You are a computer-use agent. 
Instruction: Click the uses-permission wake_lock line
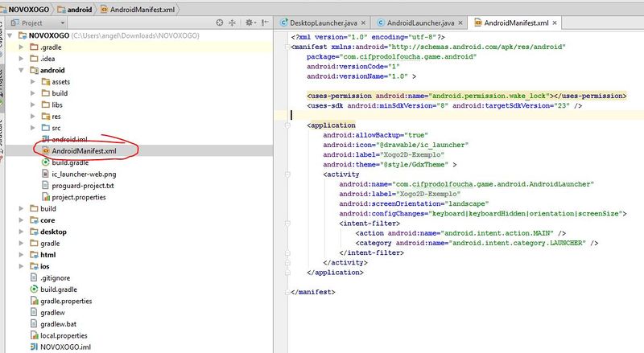(466, 96)
